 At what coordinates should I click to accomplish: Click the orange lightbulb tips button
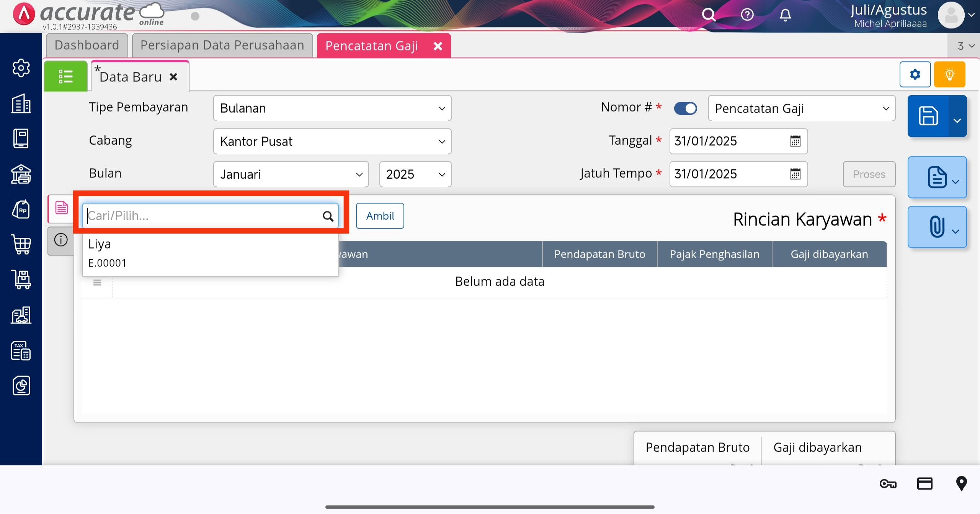point(949,74)
